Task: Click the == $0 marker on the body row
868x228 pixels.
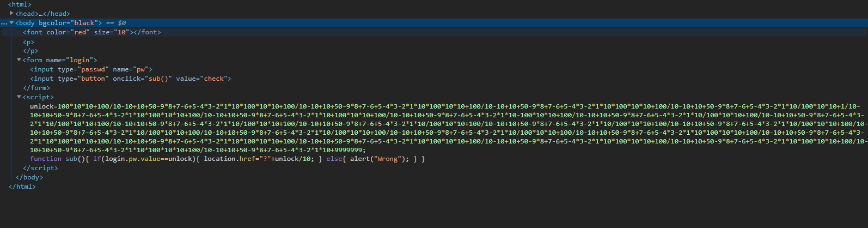Action: point(116,23)
